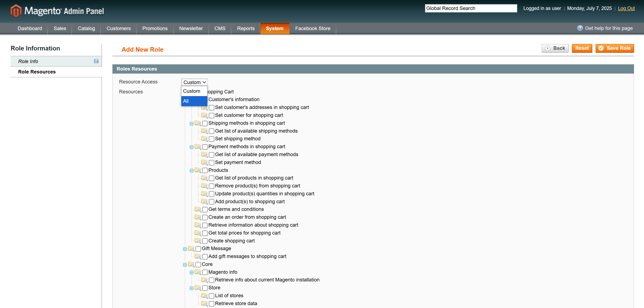644x308 pixels.
Task: Collapse the Products tree node
Action: tap(192, 171)
